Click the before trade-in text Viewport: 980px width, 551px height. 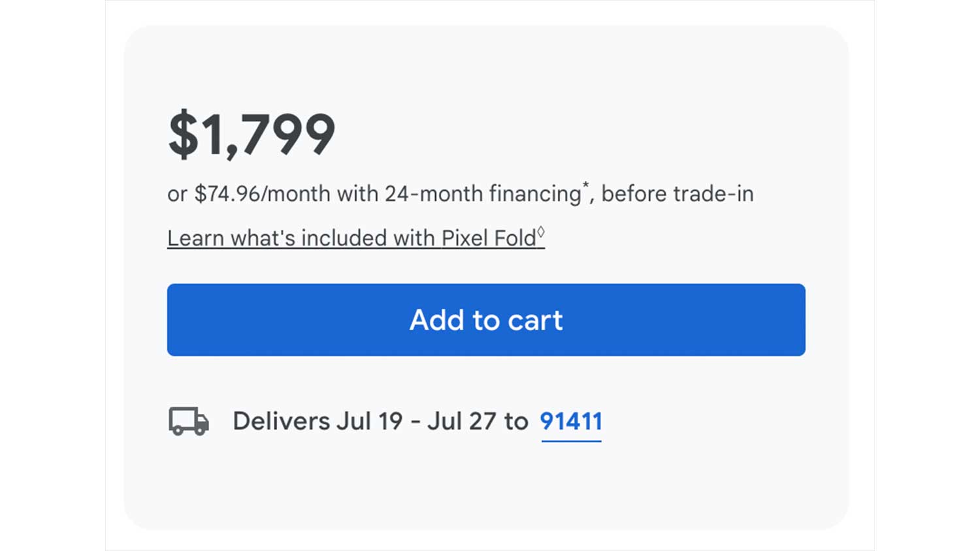click(x=677, y=194)
